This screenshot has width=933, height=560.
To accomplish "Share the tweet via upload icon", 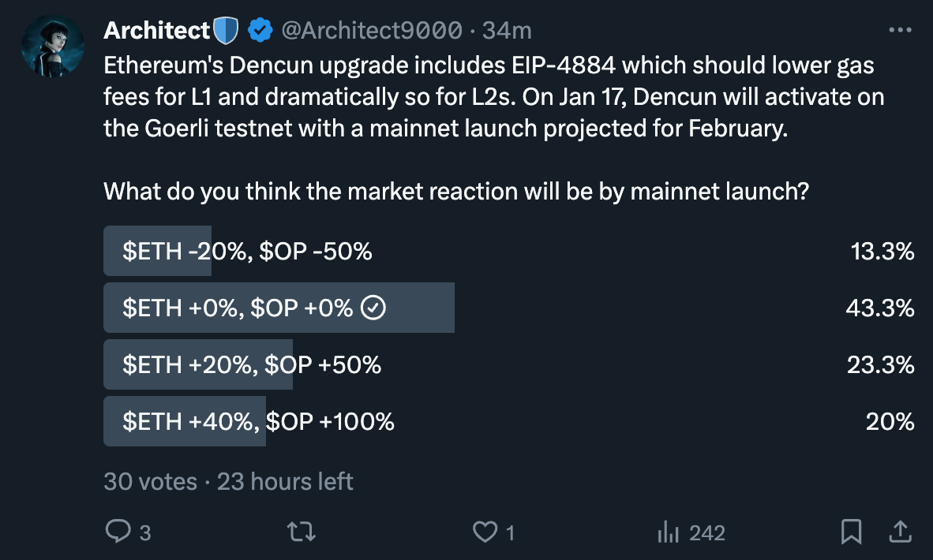I will pyautogui.click(x=899, y=532).
